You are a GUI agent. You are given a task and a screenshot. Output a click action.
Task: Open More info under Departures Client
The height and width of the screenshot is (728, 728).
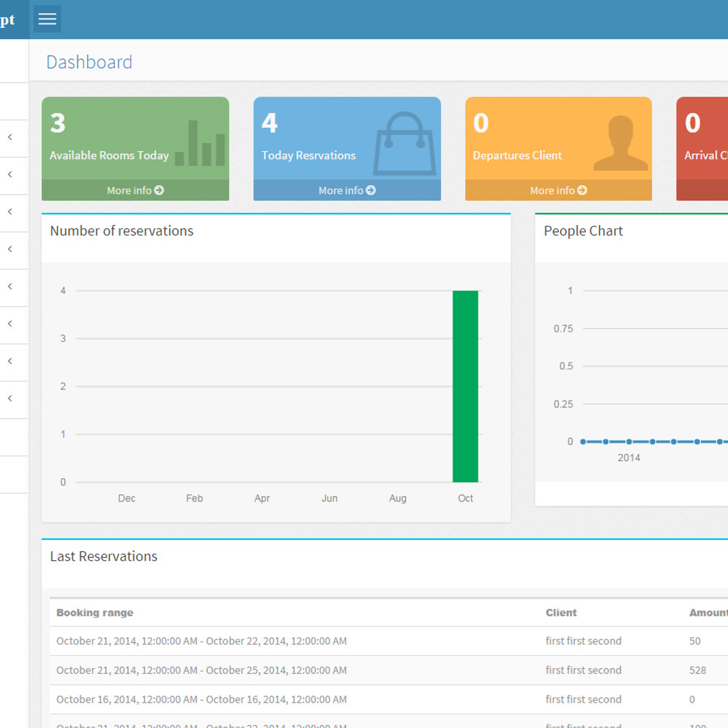(558, 190)
